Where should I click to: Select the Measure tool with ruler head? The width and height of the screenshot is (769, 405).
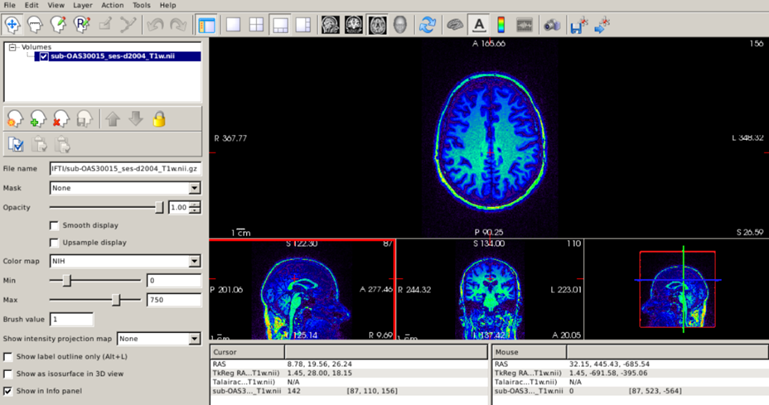click(35, 25)
